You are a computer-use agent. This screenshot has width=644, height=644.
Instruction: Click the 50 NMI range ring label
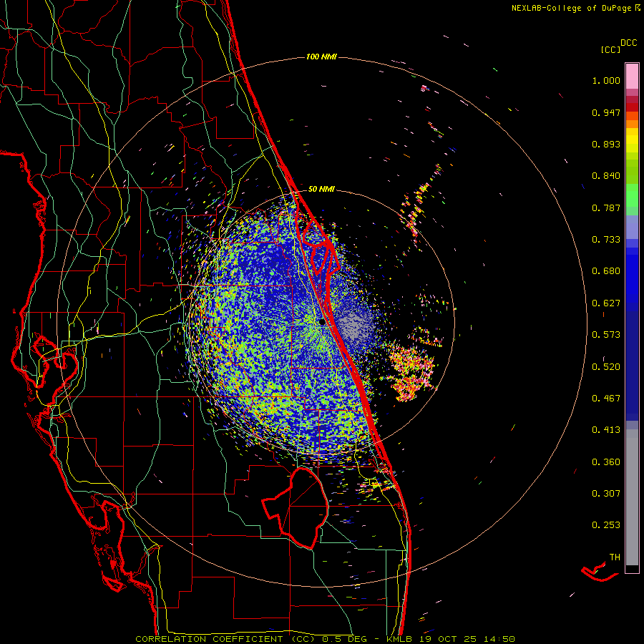321,189
